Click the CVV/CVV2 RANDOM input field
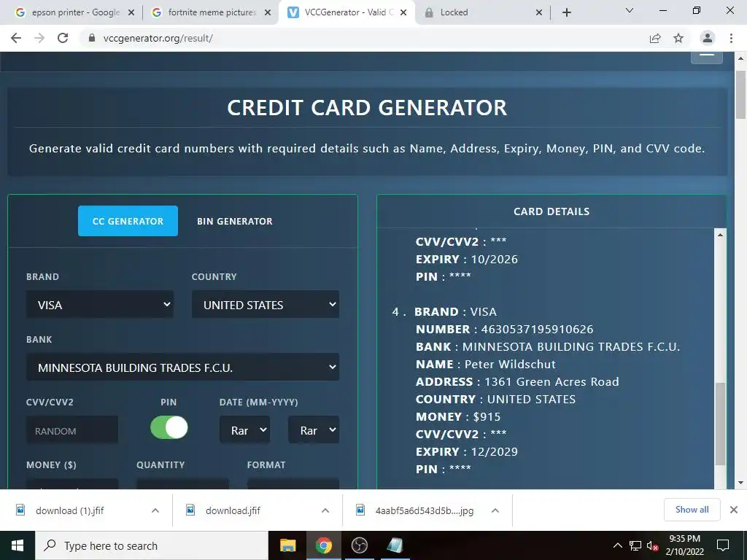 pyautogui.click(x=72, y=429)
